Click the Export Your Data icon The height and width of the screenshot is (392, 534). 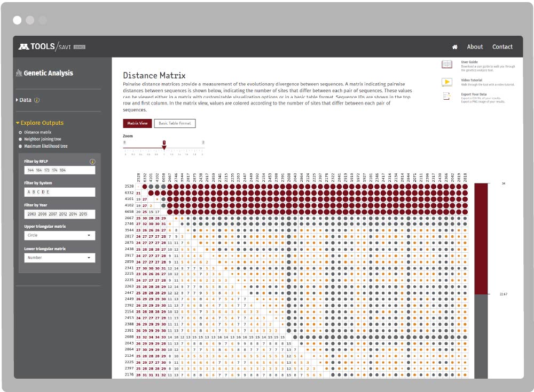(x=446, y=97)
